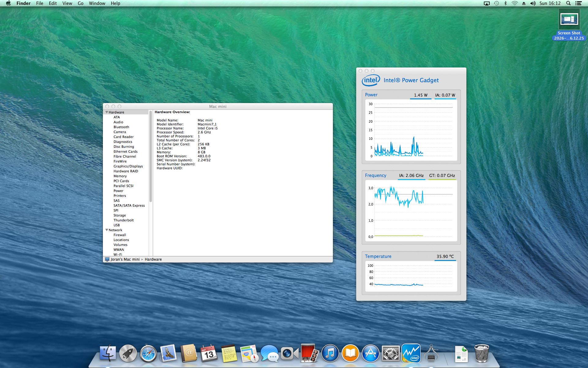Open iBooks orange book icon in dock
This screenshot has width=588, height=368.
[350, 353]
